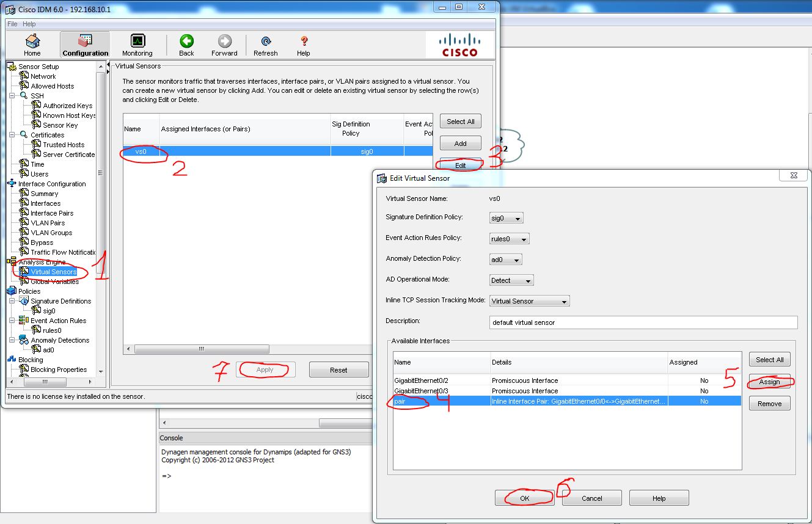Image resolution: width=812 pixels, height=524 pixels.
Task: Click the Trusted Hosts tree icon
Action: pyautogui.click(x=37, y=144)
